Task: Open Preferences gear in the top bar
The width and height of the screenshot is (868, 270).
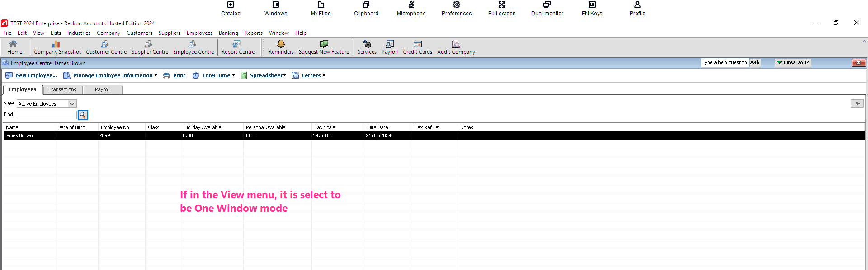Action: point(457,9)
